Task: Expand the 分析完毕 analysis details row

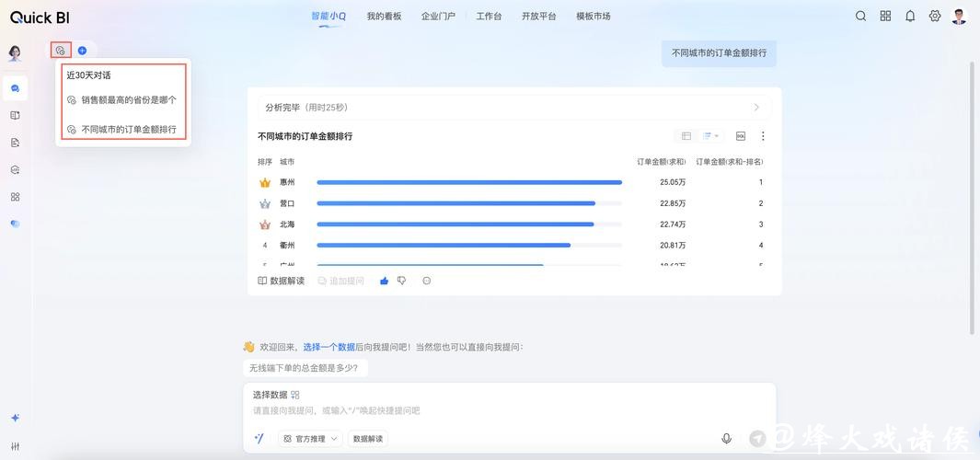Action: (x=513, y=108)
